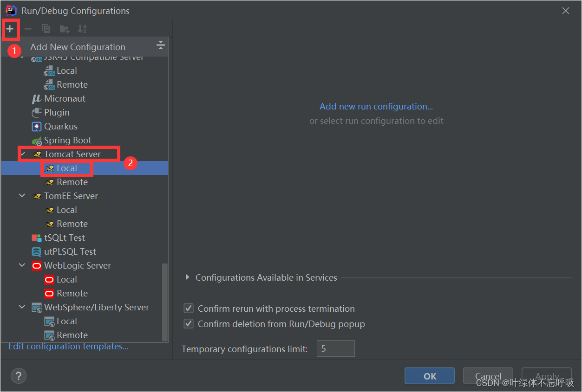Click the Temporary configurations limit field

click(x=336, y=348)
